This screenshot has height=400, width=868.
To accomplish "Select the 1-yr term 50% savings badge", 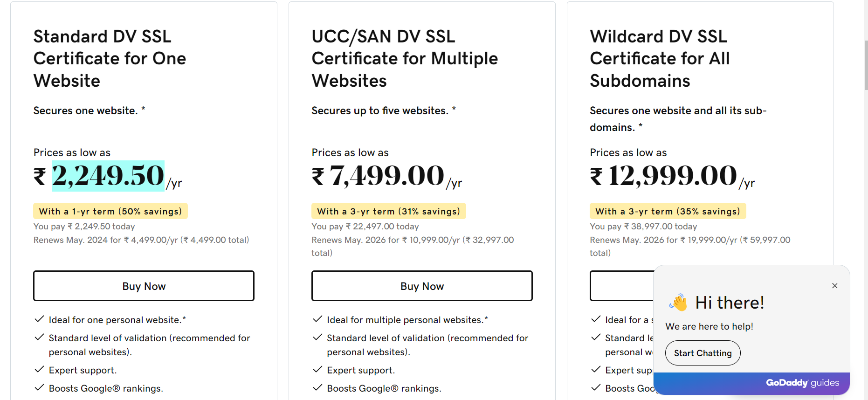I will click(x=110, y=211).
